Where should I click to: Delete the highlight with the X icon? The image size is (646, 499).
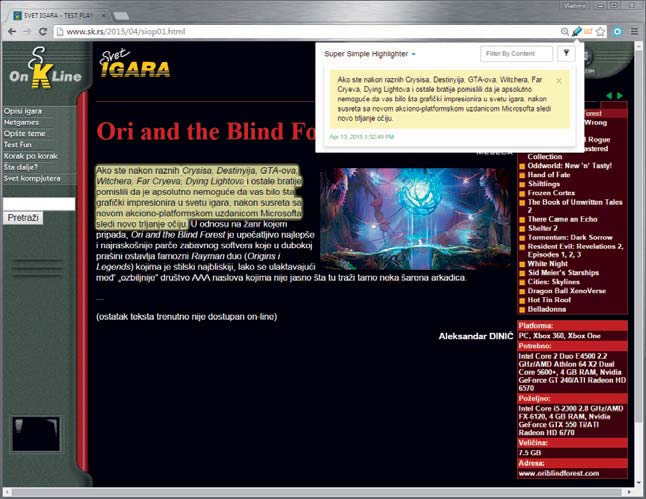click(559, 81)
